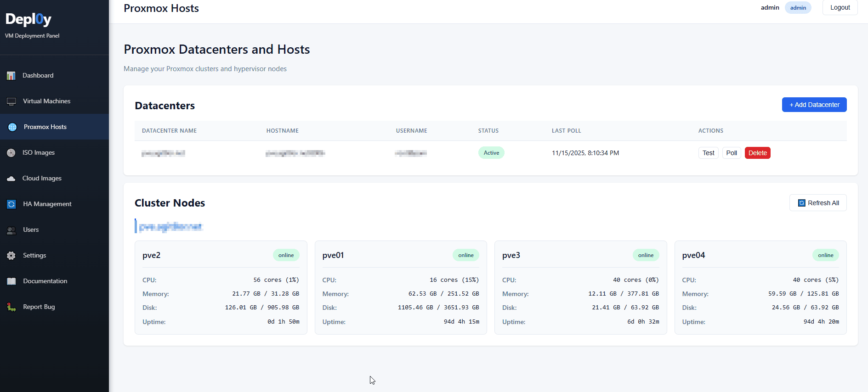Screen dimensions: 868x392
Task: Open the Documentation menu label
Action: click(45, 281)
